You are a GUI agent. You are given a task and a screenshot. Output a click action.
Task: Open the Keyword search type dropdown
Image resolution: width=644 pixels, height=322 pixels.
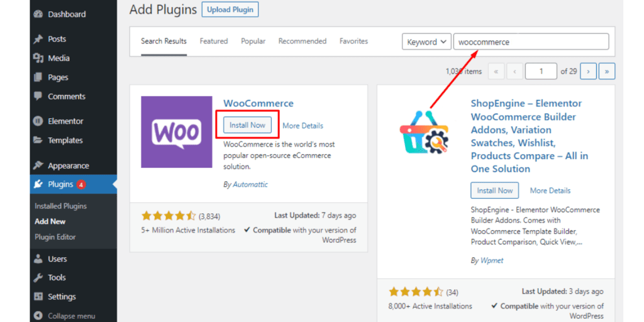(427, 42)
